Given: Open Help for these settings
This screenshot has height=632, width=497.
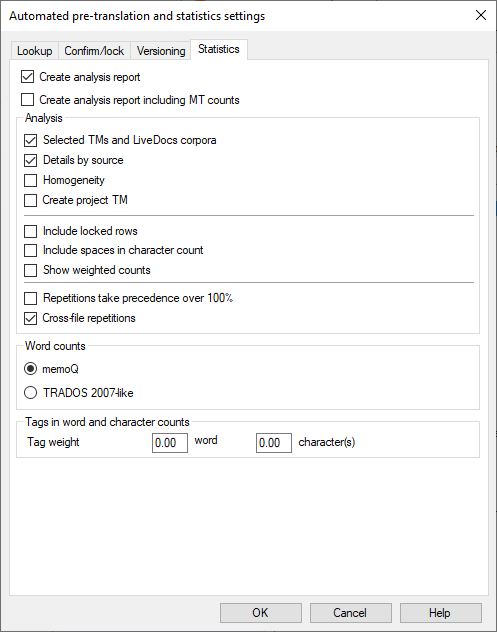Looking at the screenshot, I should (x=441, y=613).
